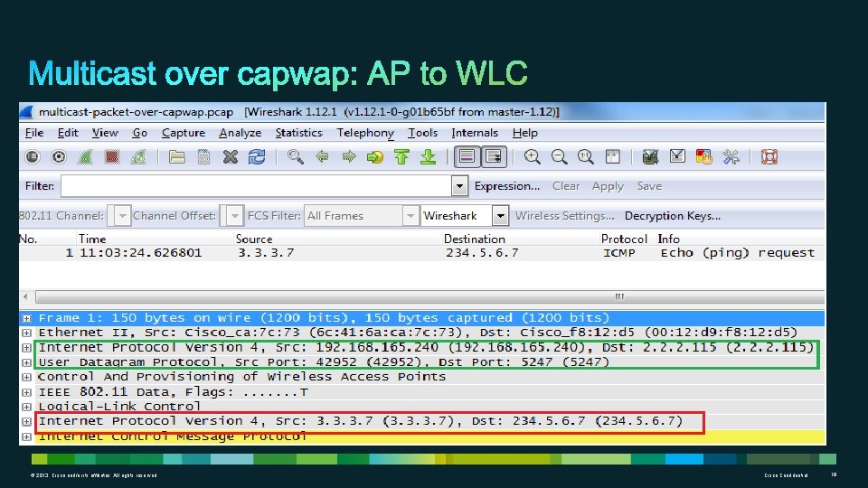Viewport: 868px width, 488px height.
Task: Click into the display Filter field
Action: tap(256, 186)
